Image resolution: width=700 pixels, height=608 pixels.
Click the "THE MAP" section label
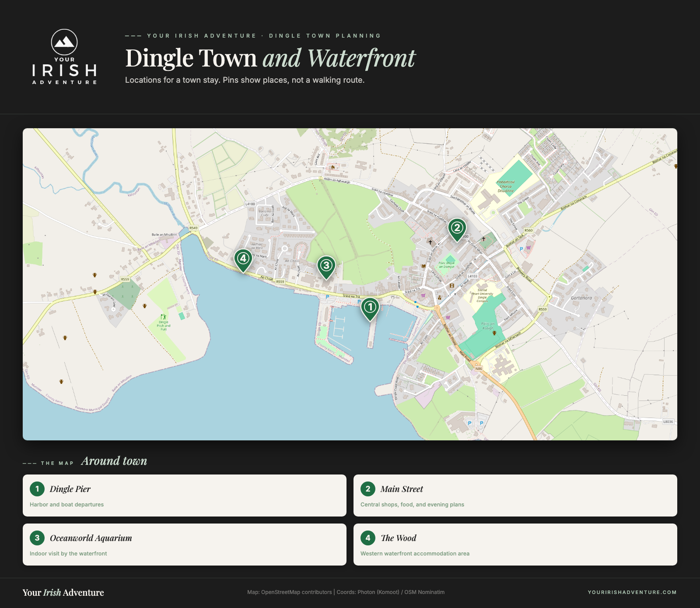click(x=57, y=463)
